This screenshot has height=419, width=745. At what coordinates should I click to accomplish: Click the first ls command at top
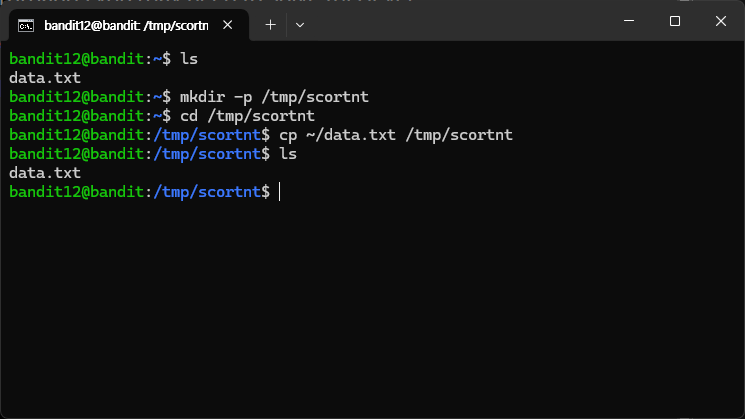(x=189, y=59)
